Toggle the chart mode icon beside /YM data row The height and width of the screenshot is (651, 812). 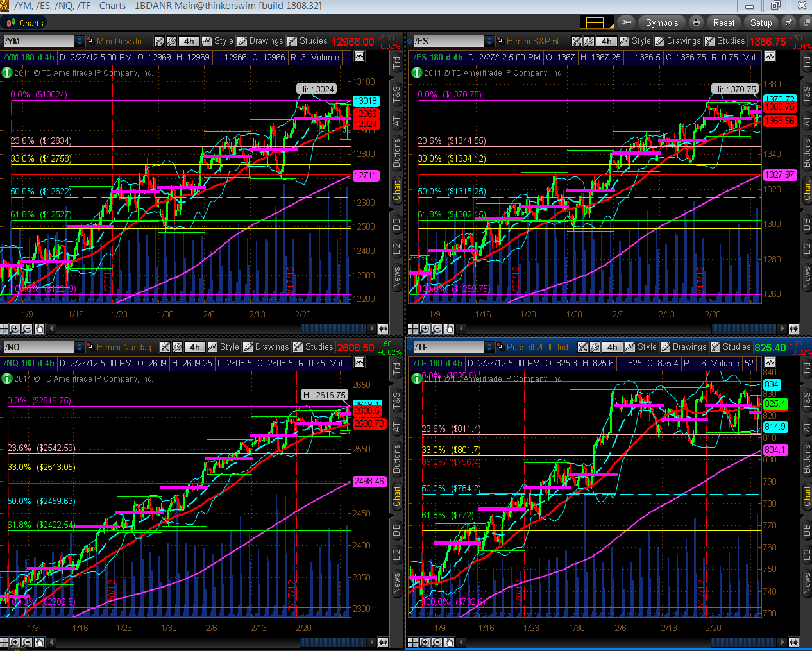(x=359, y=56)
